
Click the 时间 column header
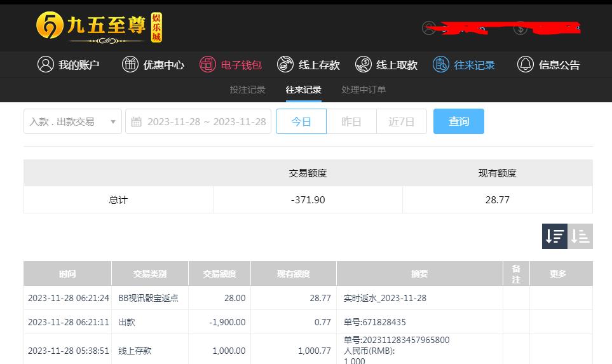67,274
